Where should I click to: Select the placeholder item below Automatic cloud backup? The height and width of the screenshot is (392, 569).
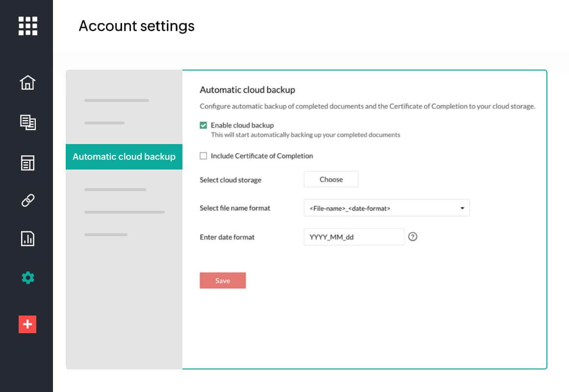point(115,190)
